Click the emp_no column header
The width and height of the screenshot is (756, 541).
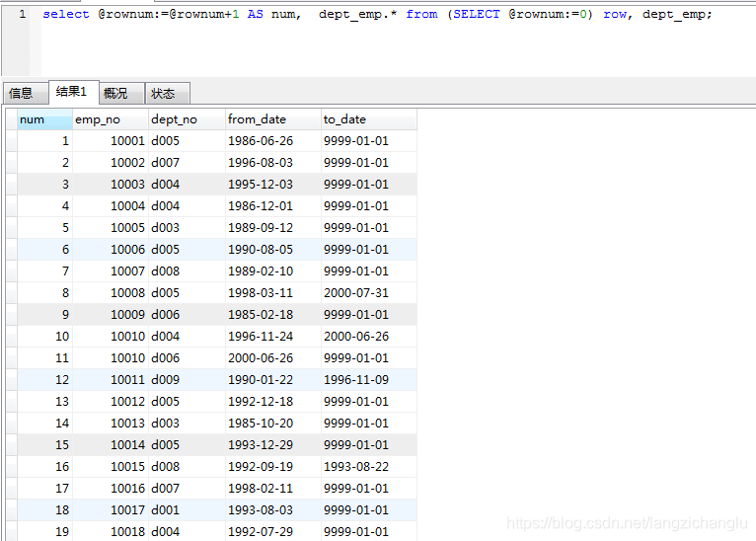pyautogui.click(x=111, y=119)
